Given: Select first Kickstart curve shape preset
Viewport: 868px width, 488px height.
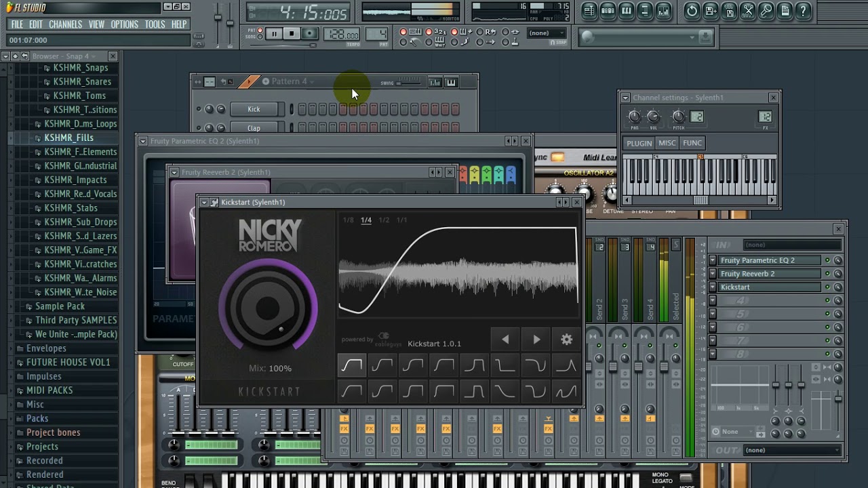Looking at the screenshot, I should (x=351, y=366).
